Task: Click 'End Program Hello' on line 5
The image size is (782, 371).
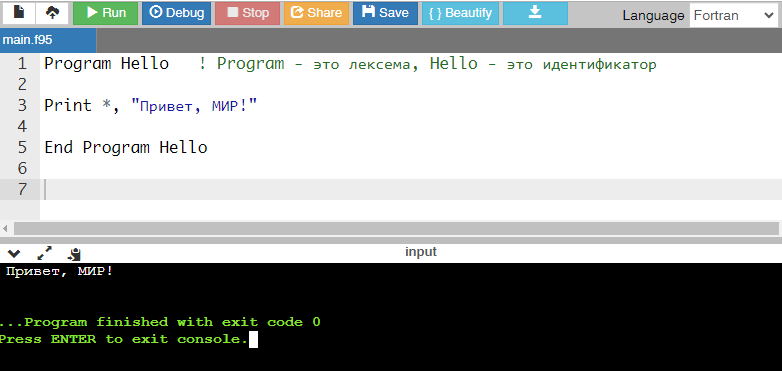Action: pos(126,148)
